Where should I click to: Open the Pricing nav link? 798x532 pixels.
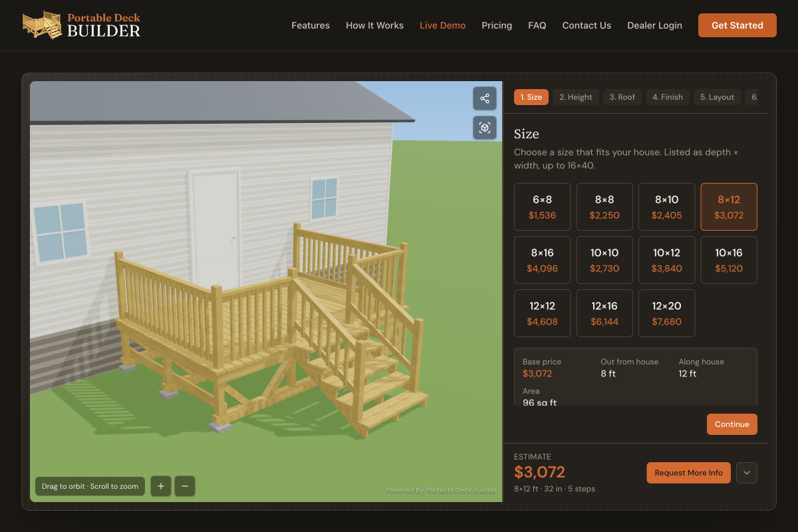point(497,25)
